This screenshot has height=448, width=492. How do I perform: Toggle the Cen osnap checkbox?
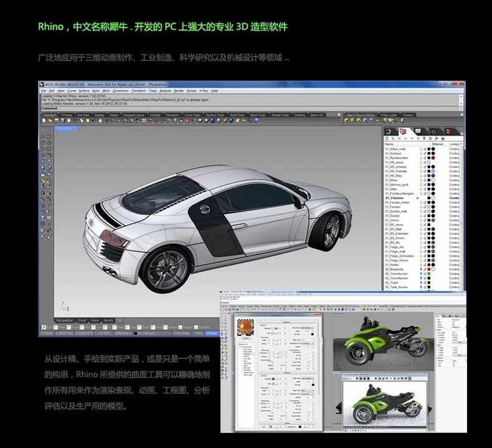[x=93, y=327]
